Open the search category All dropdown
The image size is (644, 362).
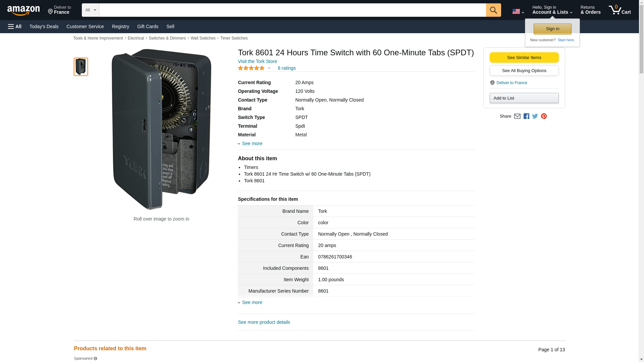tap(90, 10)
